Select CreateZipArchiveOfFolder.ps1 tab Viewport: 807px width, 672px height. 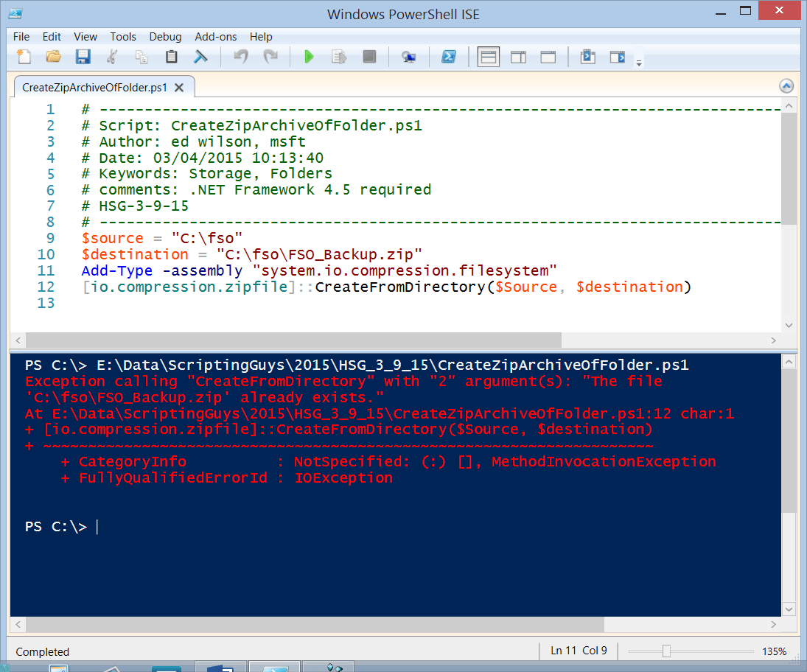[94, 88]
